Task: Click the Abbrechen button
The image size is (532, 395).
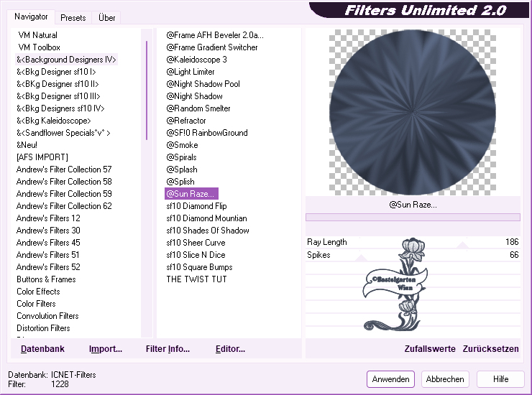Action: (445, 379)
